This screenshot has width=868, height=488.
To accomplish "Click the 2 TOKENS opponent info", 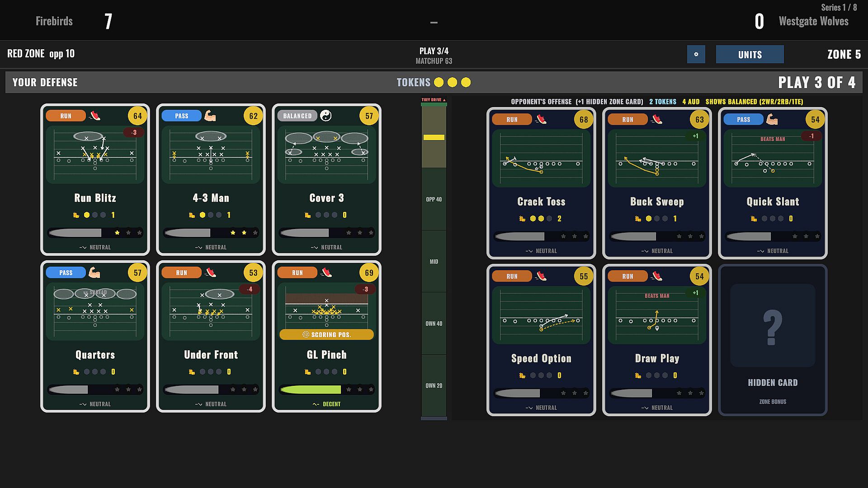I will click(x=663, y=102).
